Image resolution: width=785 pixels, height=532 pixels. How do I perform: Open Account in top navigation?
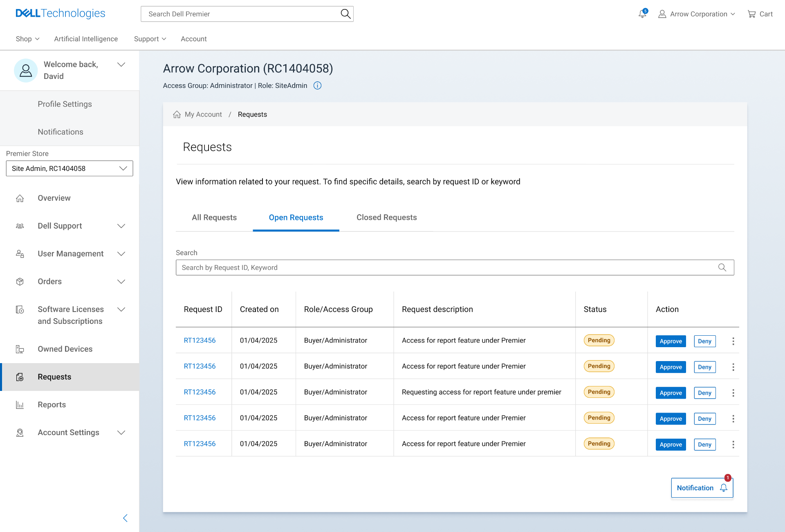click(x=194, y=39)
